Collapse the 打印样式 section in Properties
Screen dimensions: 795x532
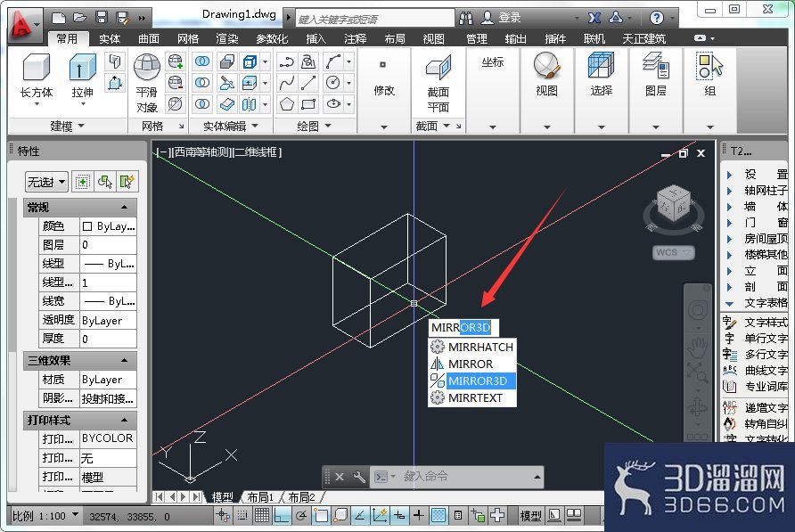(124, 420)
